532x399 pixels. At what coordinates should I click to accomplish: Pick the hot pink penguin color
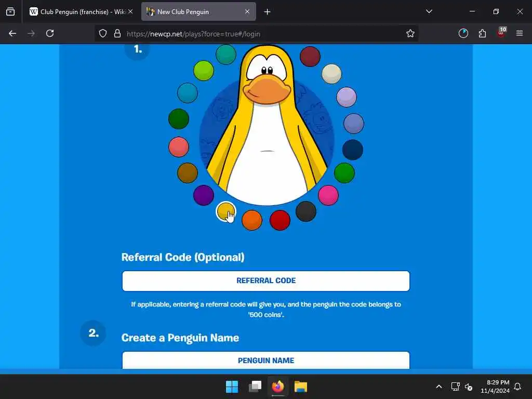coord(328,195)
